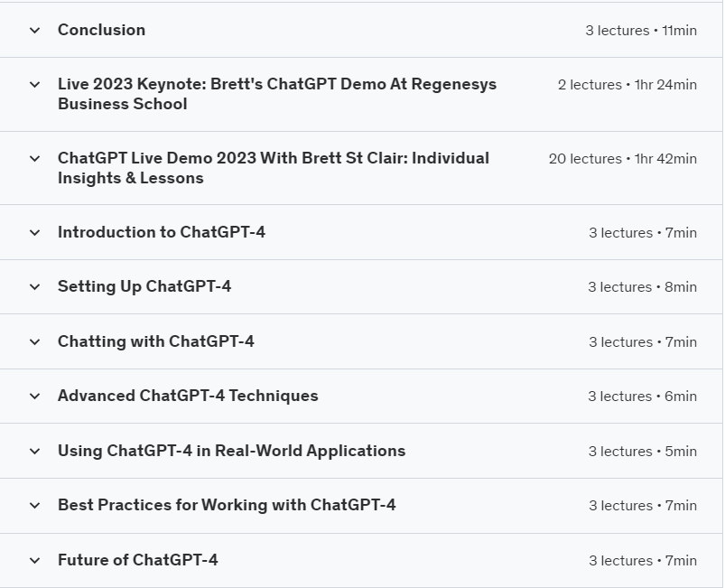Click '3 lectures • 5min' text

click(x=642, y=451)
